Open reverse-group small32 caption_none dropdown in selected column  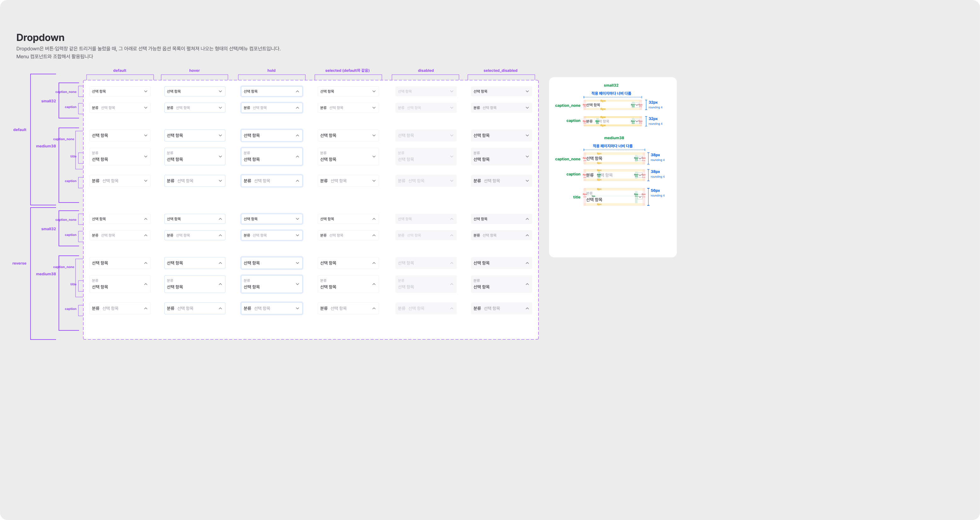point(348,219)
